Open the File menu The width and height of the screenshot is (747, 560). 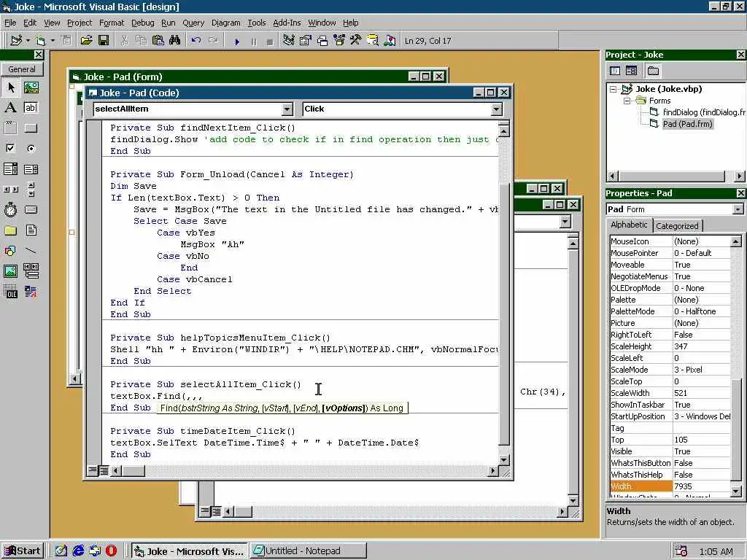(x=10, y=23)
